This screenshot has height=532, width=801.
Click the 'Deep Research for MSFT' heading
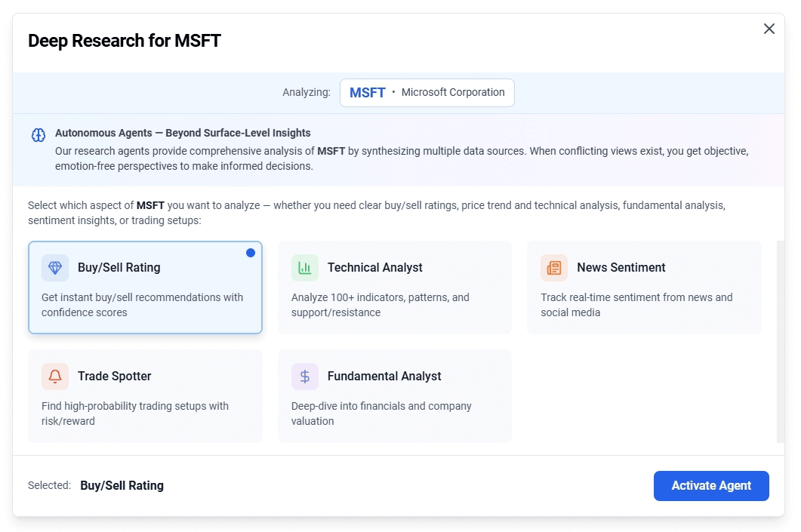click(125, 41)
